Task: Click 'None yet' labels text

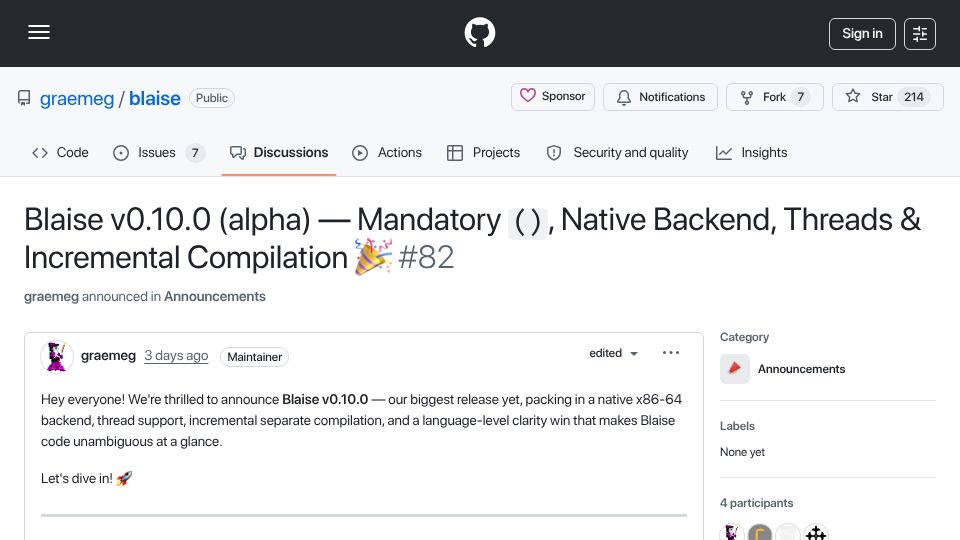Action: [743, 452]
